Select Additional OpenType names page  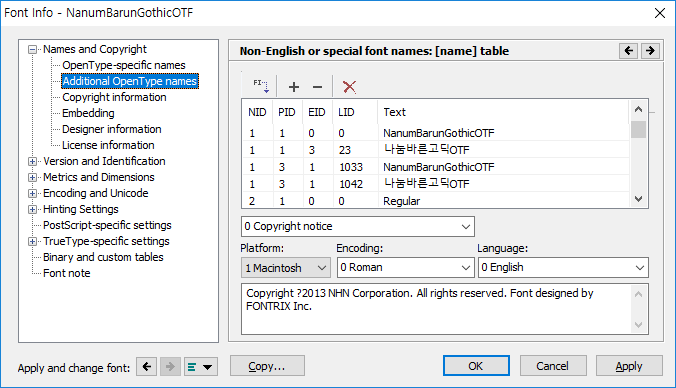pyautogui.click(x=130, y=81)
